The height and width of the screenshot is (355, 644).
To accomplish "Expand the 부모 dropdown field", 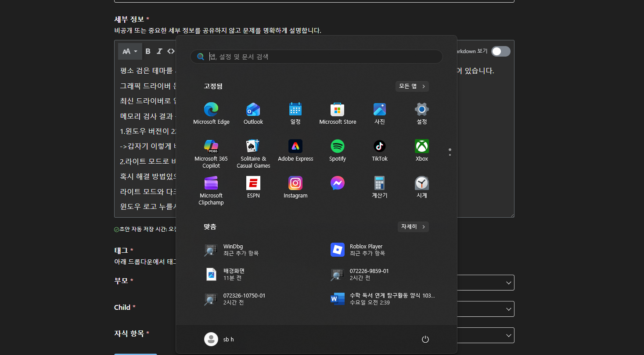I will tap(486, 283).
